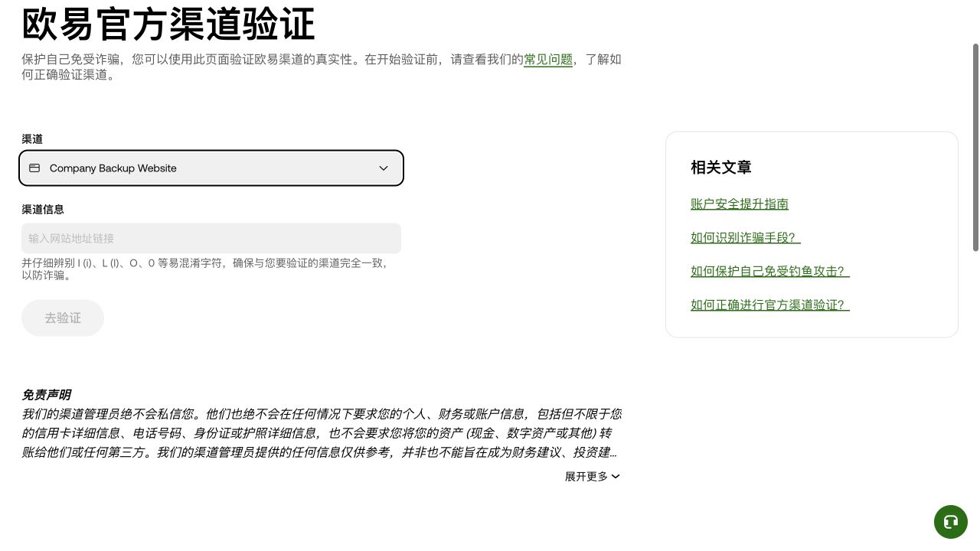Open 如何正确进行官方渠道验证？ article link

click(770, 305)
